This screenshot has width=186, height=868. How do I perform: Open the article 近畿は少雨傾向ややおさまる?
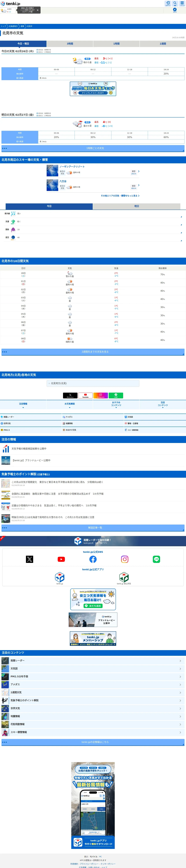[93, 507]
